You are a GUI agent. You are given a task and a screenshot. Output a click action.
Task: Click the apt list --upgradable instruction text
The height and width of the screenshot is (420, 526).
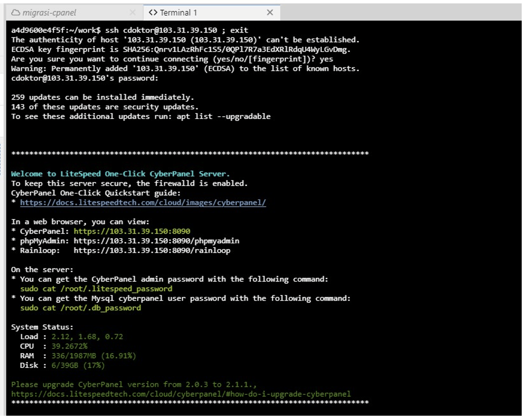click(141, 116)
